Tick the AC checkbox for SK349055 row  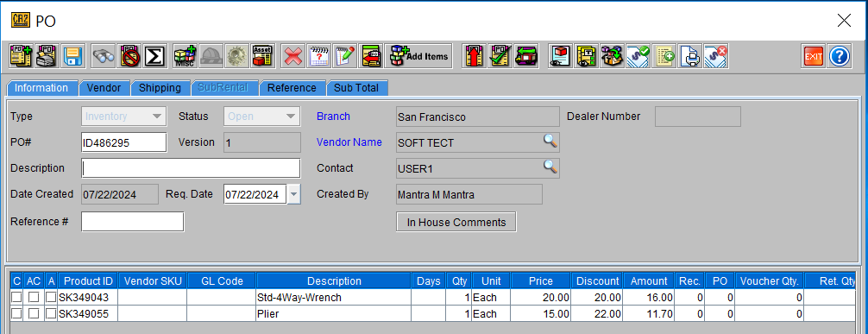(x=34, y=313)
